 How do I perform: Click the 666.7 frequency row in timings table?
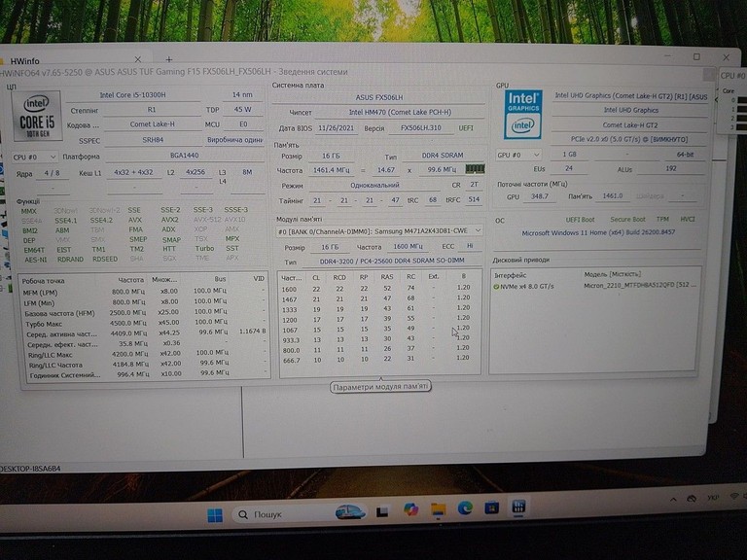376,360
